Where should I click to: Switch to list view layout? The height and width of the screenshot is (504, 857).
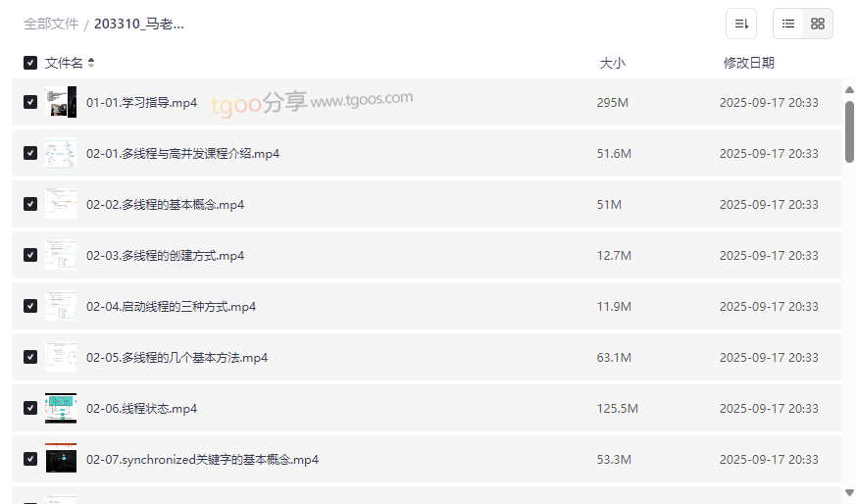788,24
